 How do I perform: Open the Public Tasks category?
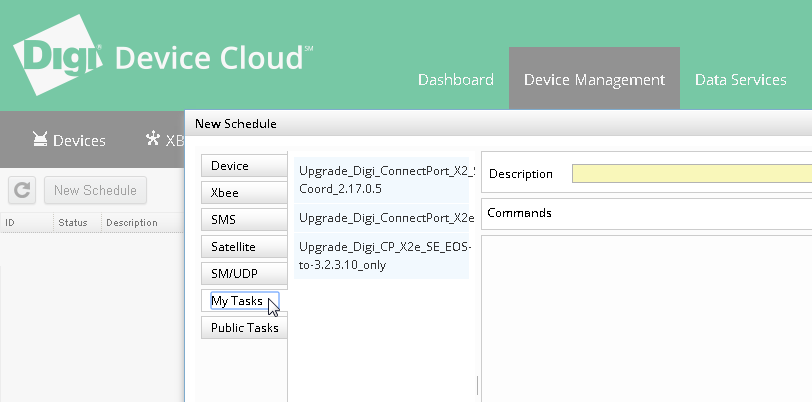tap(243, 328)
